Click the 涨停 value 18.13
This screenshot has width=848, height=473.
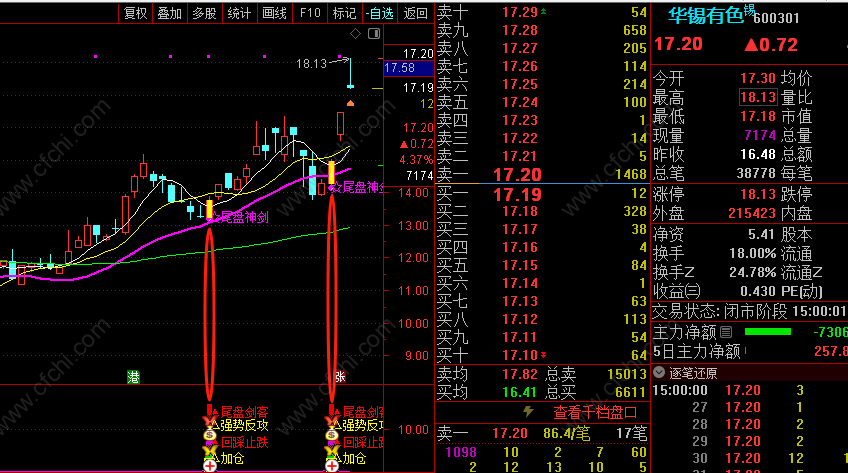pyautogui.click(x=758, y=194)
